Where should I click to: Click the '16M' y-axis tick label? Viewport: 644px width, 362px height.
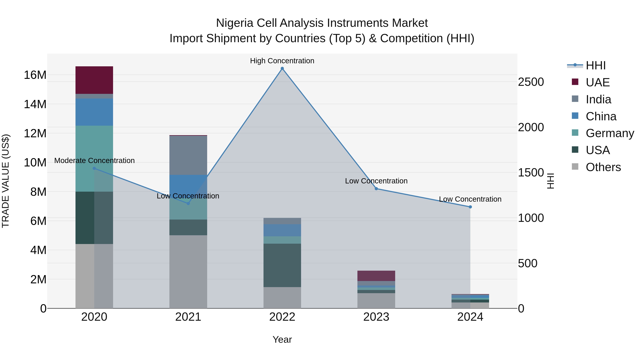[35, 75]
